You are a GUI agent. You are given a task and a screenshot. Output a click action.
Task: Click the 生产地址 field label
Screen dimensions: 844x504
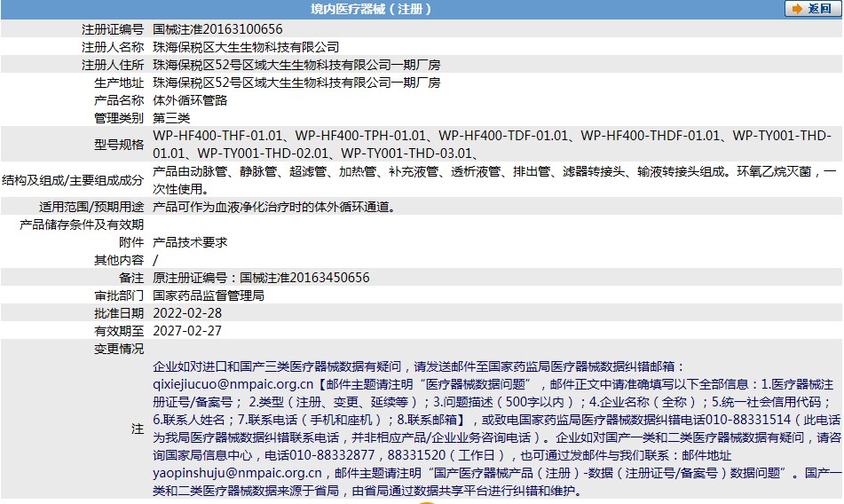(119, 83)
